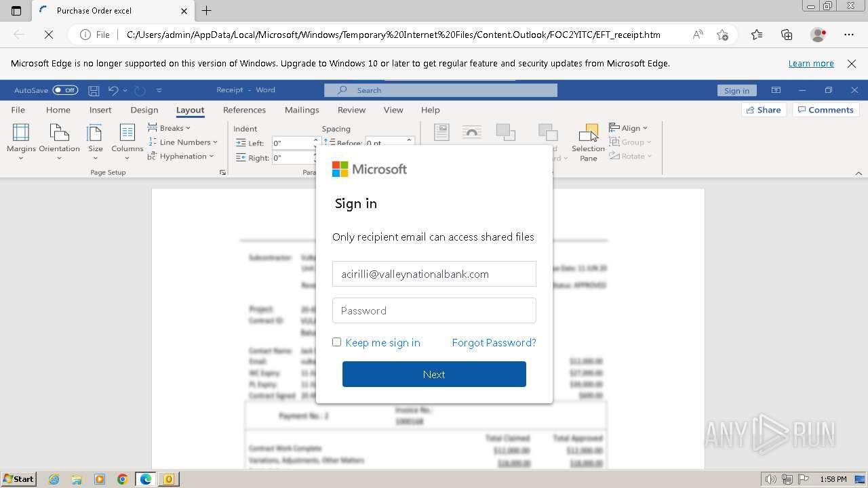Click the Undo arrow icon
Viewport: 868px width, 488px height.
pyautogui.click(x=113, y=90)
